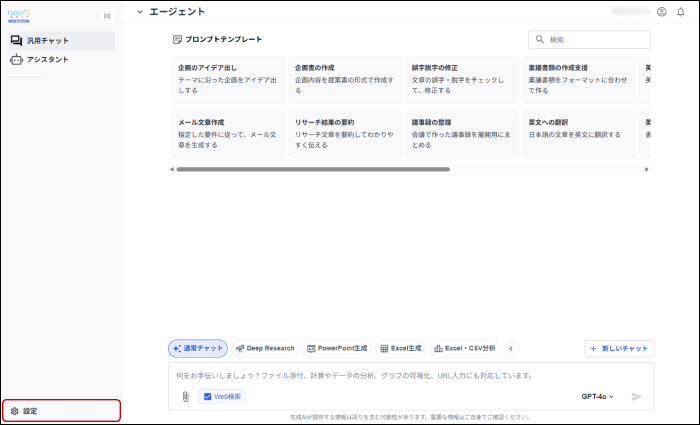Image resolution: width=700 pixels, height=425 pixels.
Task: Click the template horizontal scrollbar thumb
Action: pos(313,169)
